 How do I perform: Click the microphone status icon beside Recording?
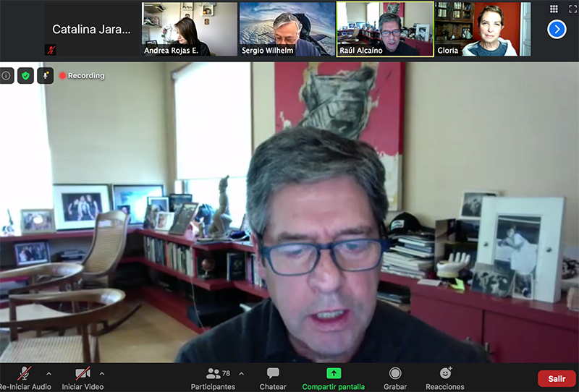(45, 75)
